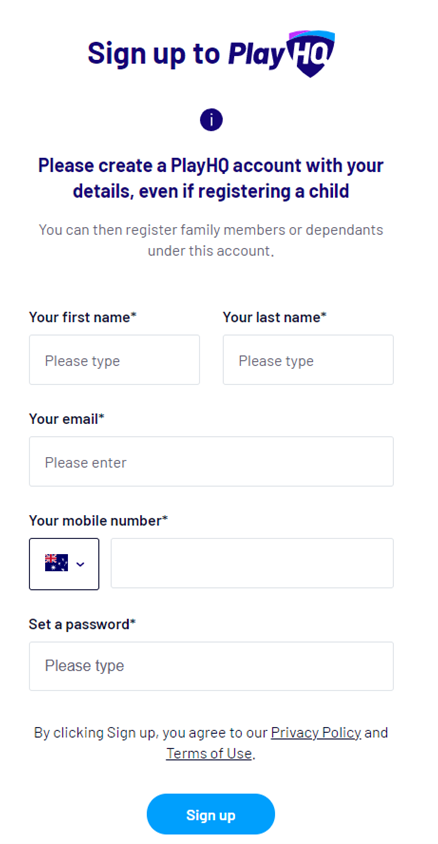The width and height of the screenshot is (438, 844).
Task: Click the blue Sign up button
Action: (x=211, y=815)
